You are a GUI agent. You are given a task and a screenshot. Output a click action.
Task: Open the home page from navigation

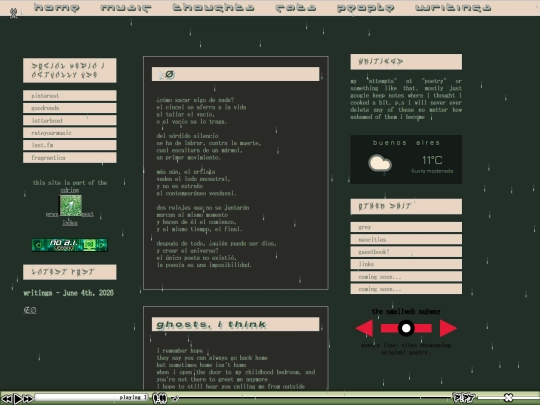pyautogui.click(x=57, y=8)
